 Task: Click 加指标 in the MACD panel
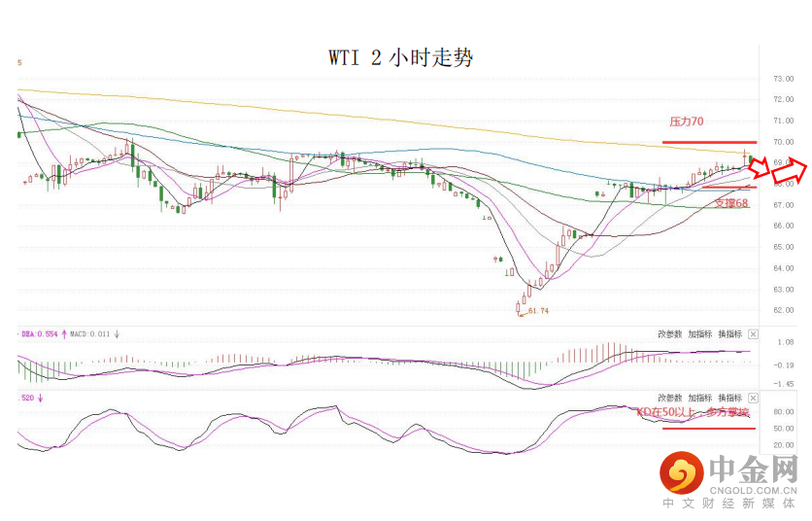coord(700,334)
